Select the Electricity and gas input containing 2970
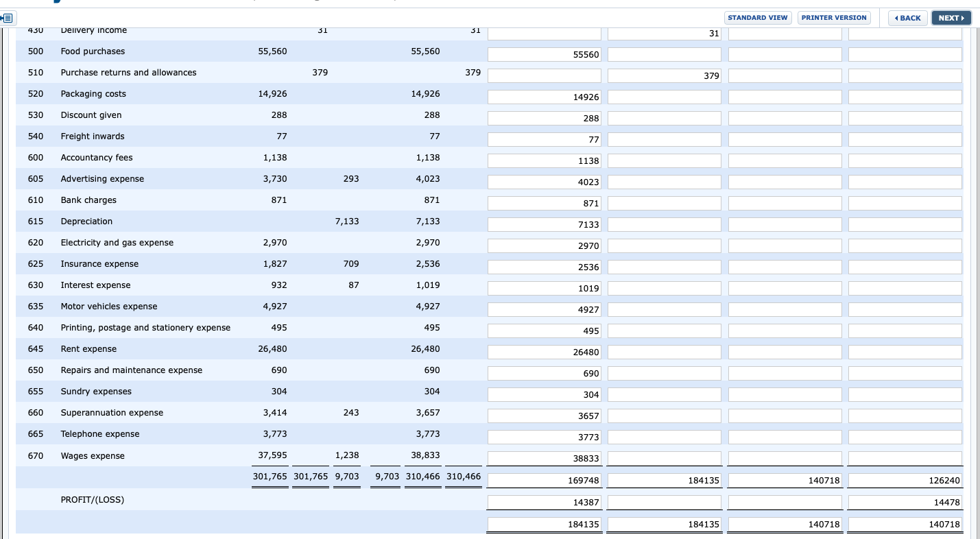The height and width of the screenshot is (539, 980). tap(545, 246)
